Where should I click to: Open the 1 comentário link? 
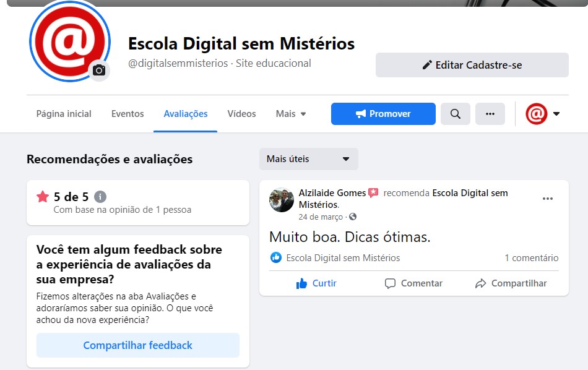point(532,258)
